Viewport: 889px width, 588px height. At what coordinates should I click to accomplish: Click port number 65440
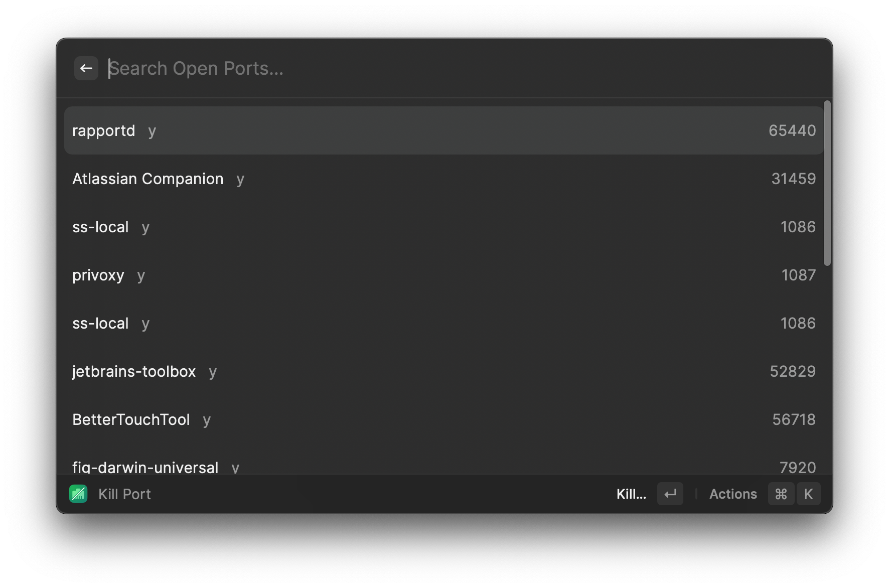pyautogui.click(x=792, y=130)
